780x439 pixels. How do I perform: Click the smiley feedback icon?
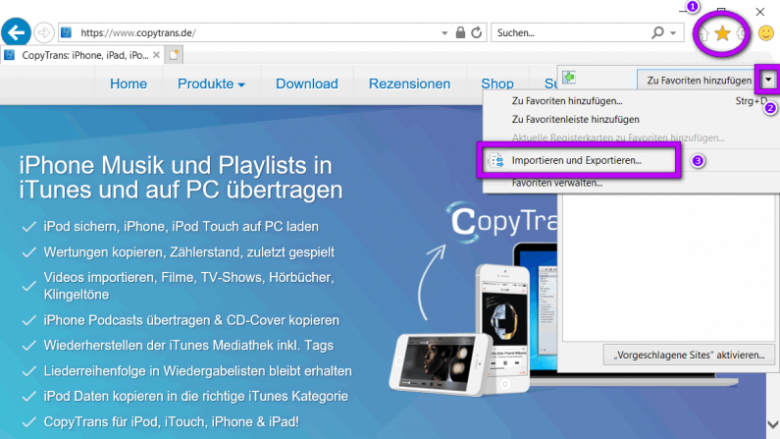(x=766, y=33)
